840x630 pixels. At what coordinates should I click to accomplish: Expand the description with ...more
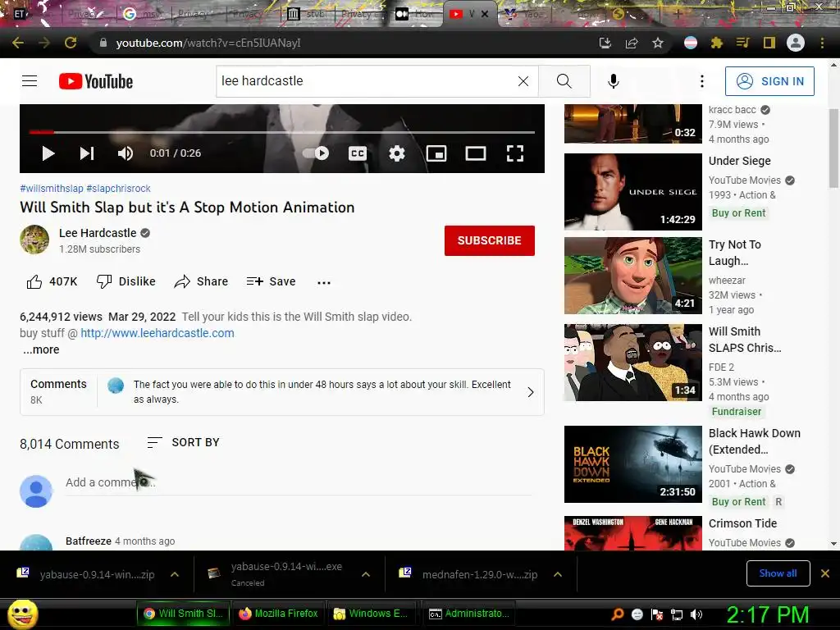pyautogui.click(x=41, y=349)
